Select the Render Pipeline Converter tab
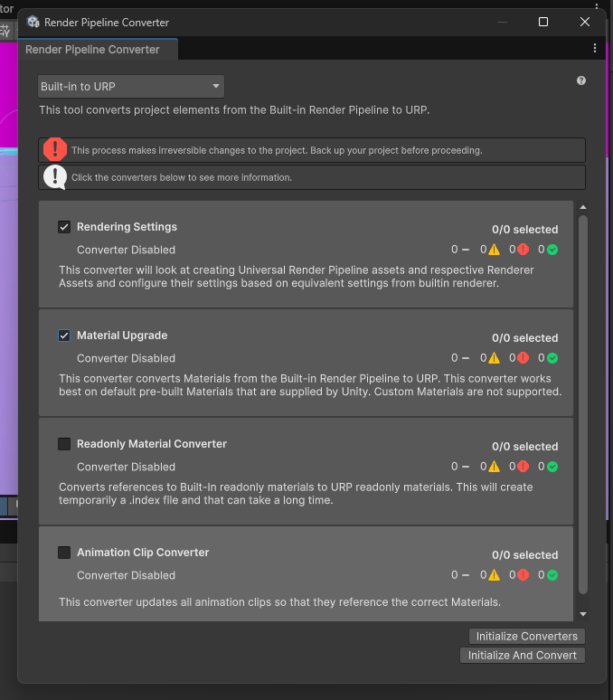 [92, 50]
